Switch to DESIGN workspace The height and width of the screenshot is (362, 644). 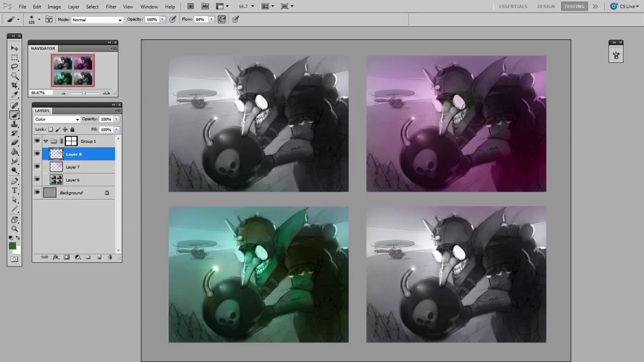pos(545,6)
